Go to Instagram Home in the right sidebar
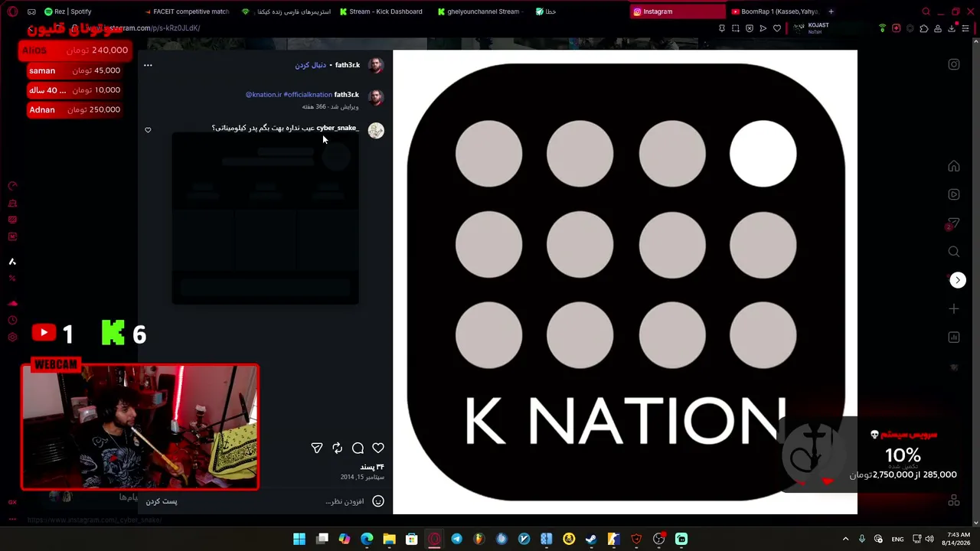 (x=954, y=166)
